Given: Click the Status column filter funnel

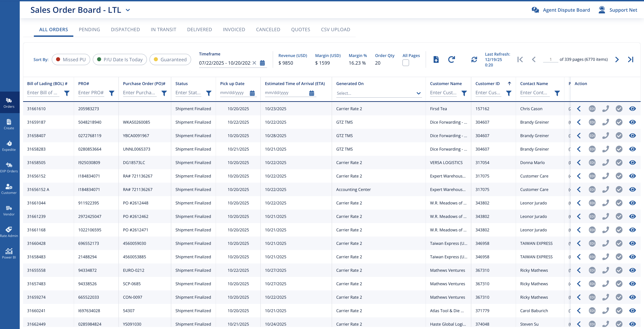Looking at the screenshot, I should tap(209, 93).
